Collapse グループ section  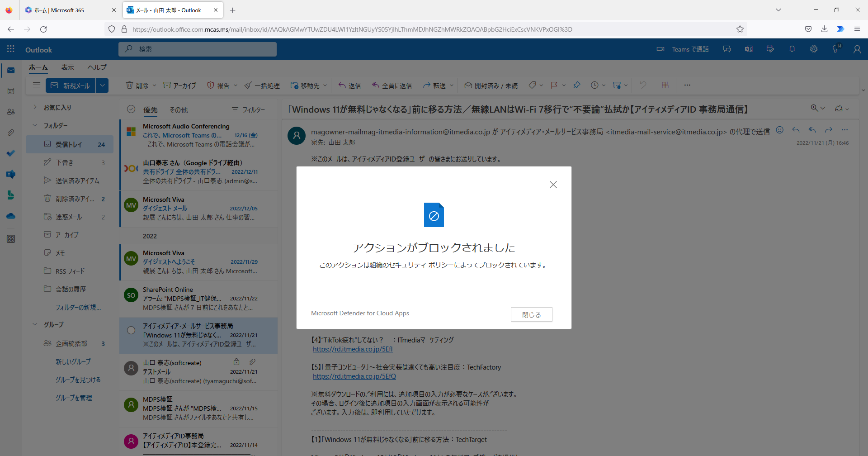pyautogui.click(x=35, y=324)
